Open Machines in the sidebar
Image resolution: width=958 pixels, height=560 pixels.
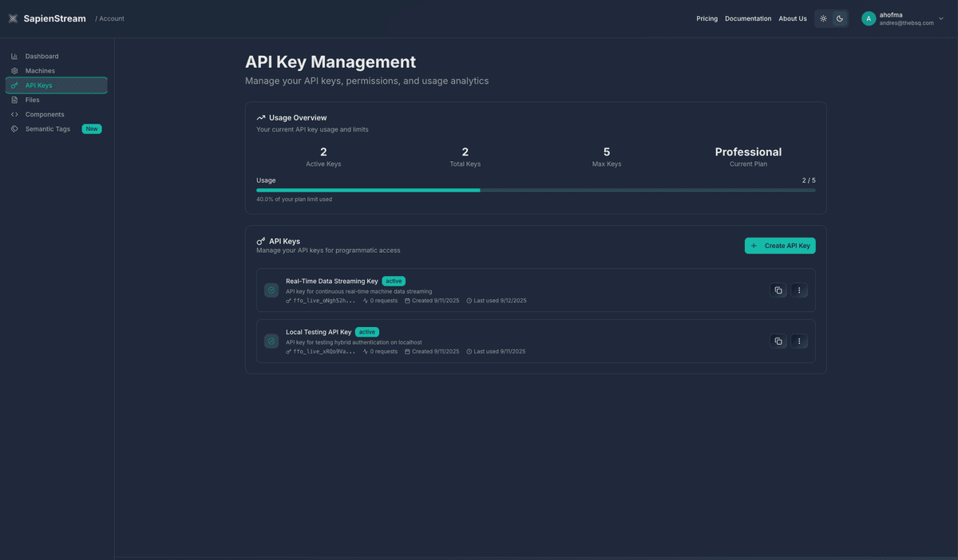click(x=40, y=71)
